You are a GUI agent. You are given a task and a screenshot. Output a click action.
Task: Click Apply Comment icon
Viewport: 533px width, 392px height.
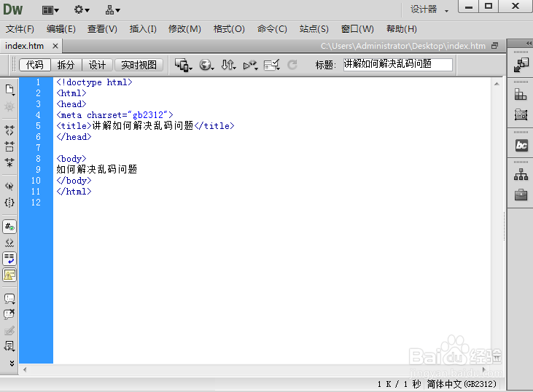pos(9,299)
